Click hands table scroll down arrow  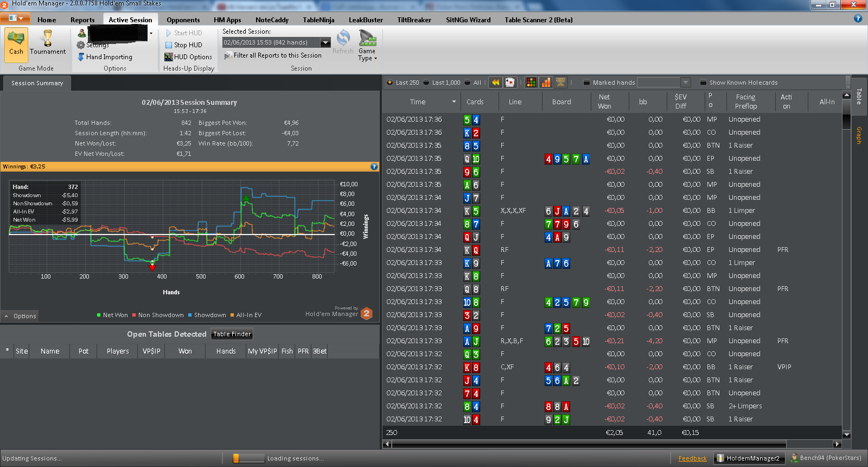coord(846,434)
